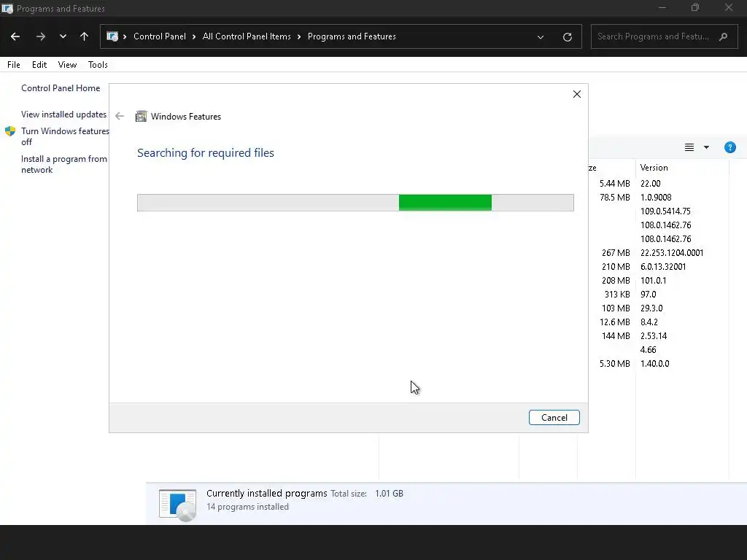Image resolution: width=747 pixels, height=560 pixels.
Task: Select the 78.5 MB size cell
Action: pyautogui.click(x=614, y=197)
